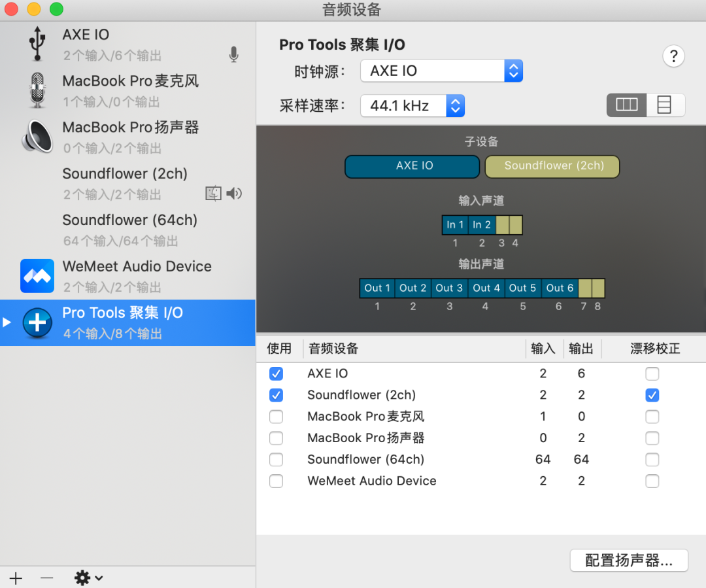Enable 漂移校正 for MacBook Pro扬声器

click(x=652, y=438)
